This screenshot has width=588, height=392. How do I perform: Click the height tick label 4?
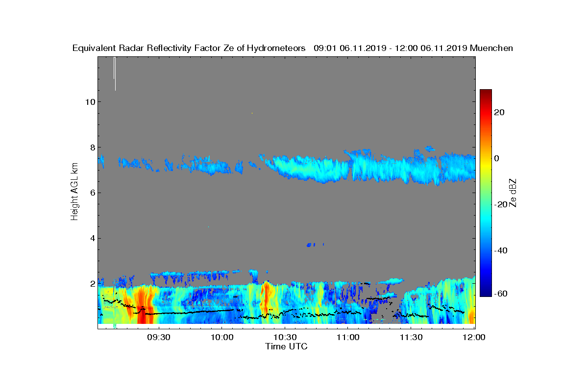coord(92,239)
